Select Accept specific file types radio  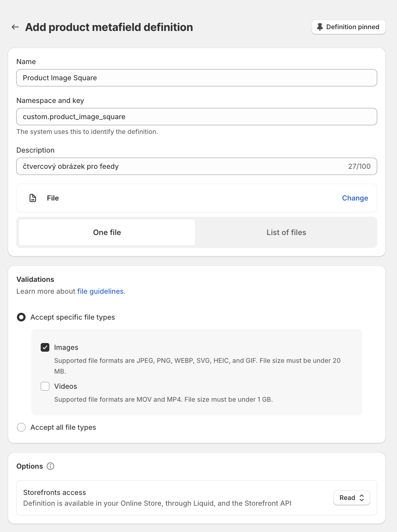pyautogui.click(x=21, y=317)
